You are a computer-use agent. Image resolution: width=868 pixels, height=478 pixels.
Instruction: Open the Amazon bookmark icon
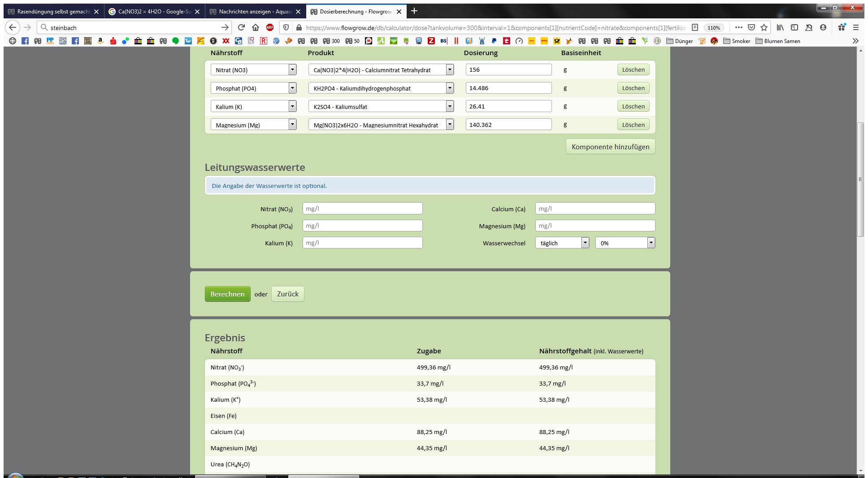pos(100,41)
